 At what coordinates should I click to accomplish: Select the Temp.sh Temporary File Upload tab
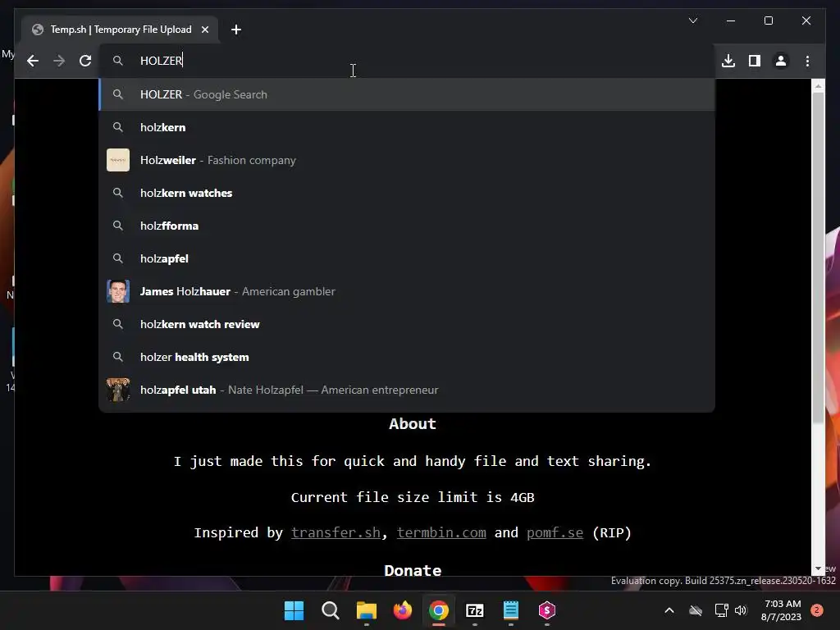click(x=120, y=30)
